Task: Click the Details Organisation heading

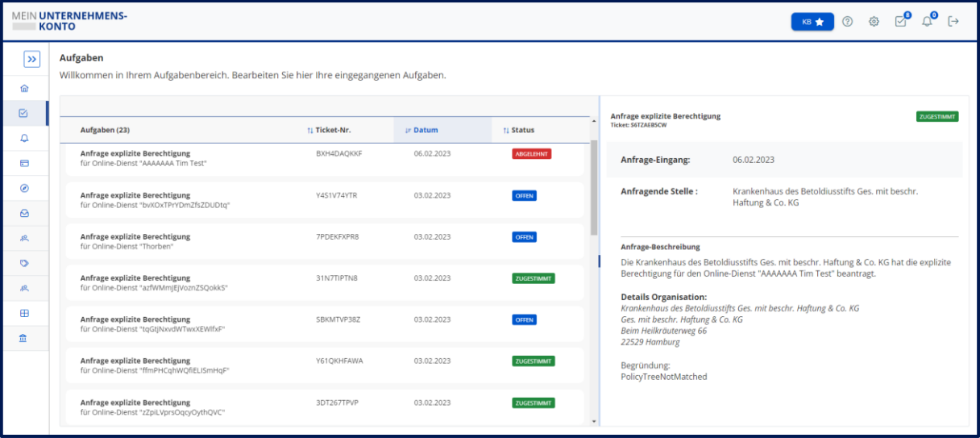Action: (663, 297)
